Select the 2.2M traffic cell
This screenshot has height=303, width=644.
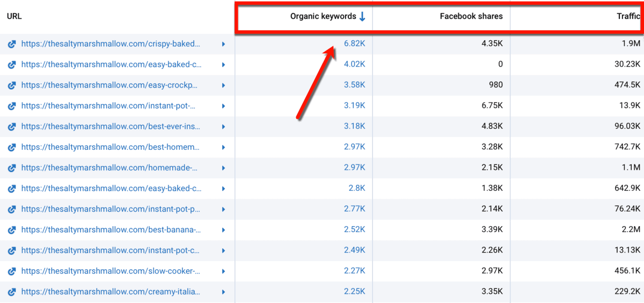[631, 230]
